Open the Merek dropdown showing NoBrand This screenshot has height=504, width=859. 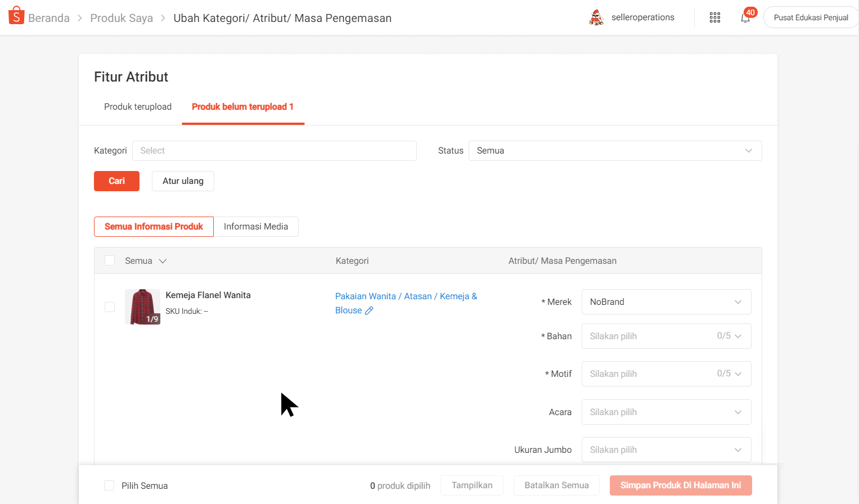click(x=666, y=301)
